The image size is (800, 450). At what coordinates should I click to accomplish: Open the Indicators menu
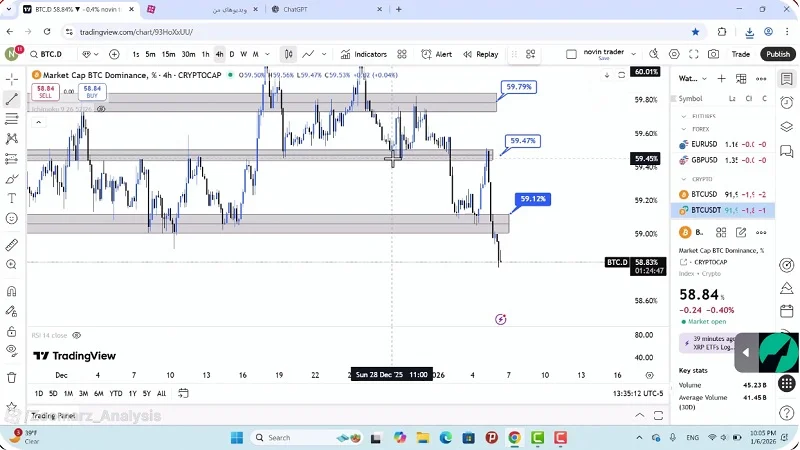click(364, 54)
